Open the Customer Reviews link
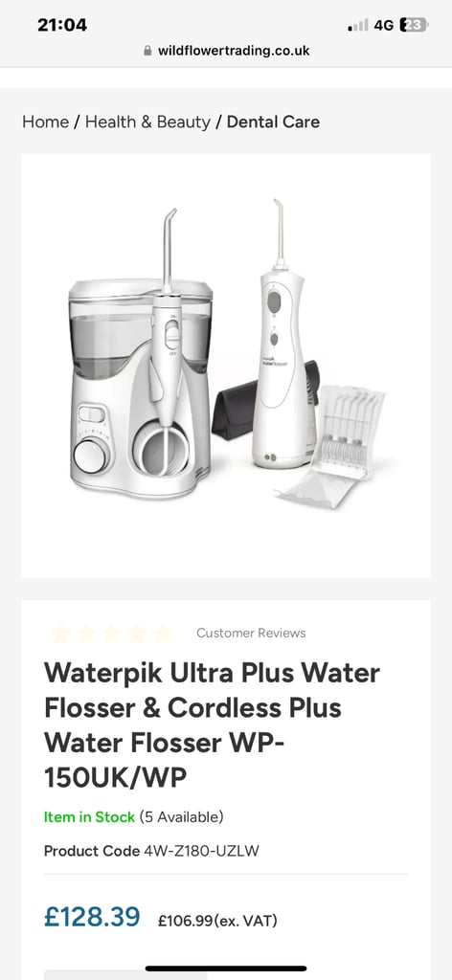The image size is (452, 980). (x=251, y=634)
